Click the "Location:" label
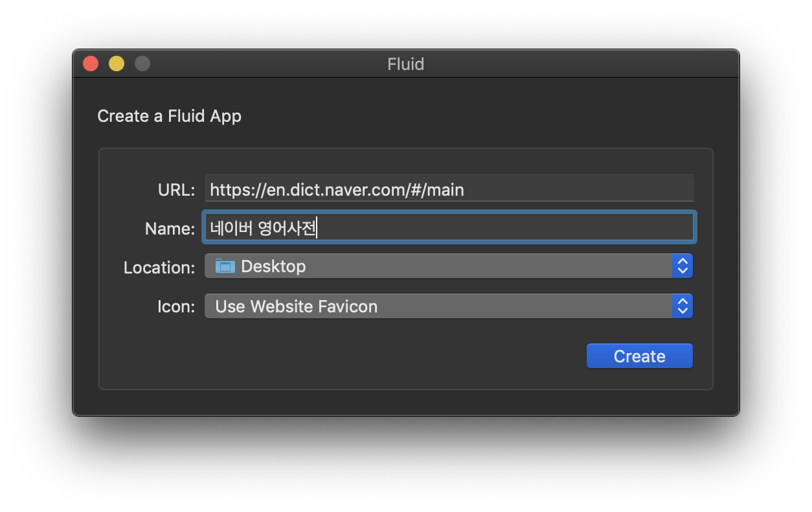This screenshot has height=512, width=812. coord(159,268)
